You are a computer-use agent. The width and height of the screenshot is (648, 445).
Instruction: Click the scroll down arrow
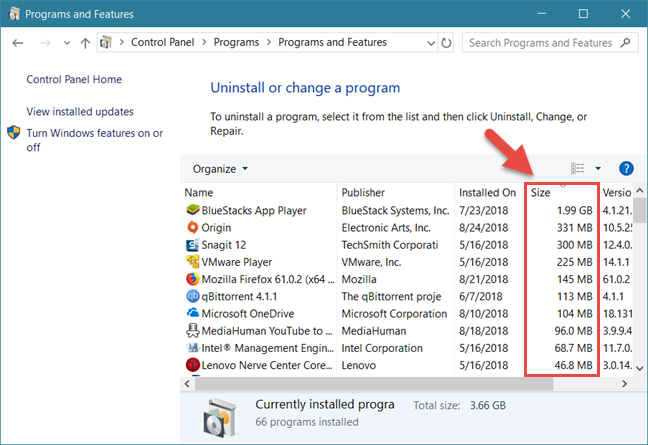click(x=640, y=368)
